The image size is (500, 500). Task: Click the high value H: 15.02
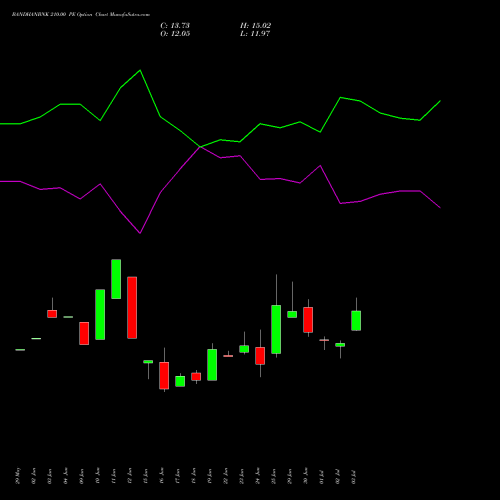click(255, 26)
